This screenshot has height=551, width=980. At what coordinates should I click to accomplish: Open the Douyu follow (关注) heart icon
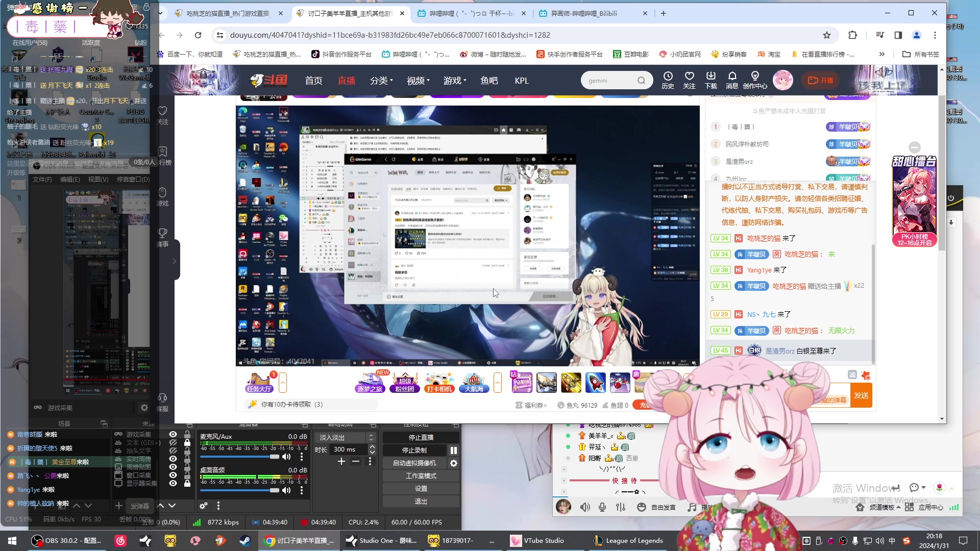click(x=689, y=80)
